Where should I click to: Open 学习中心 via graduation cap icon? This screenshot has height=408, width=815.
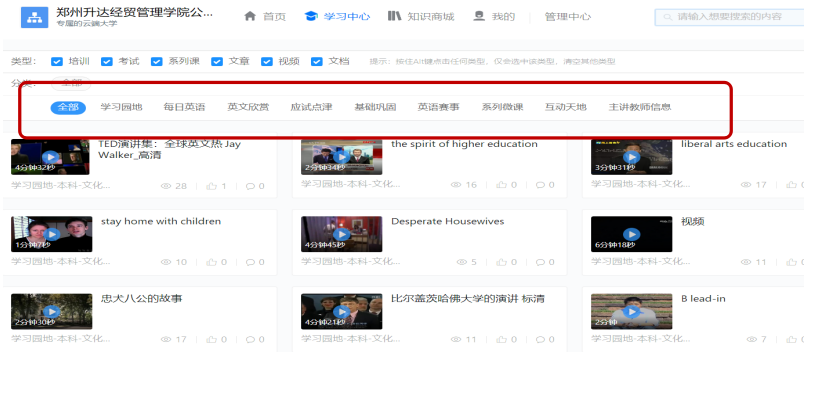(x=311, y=16)
